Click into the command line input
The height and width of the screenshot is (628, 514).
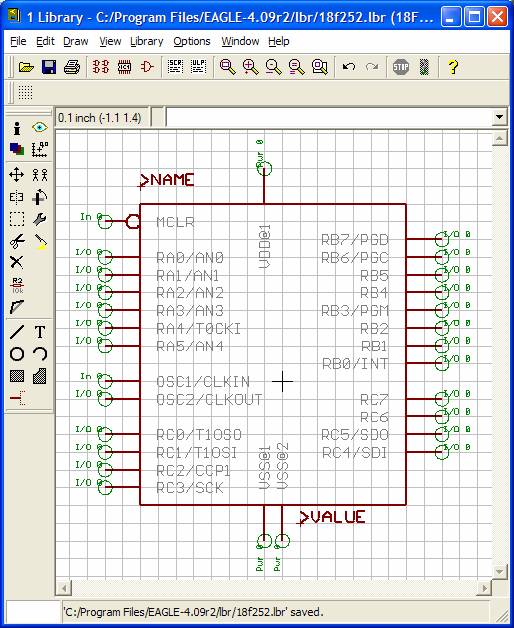[329, 117]
